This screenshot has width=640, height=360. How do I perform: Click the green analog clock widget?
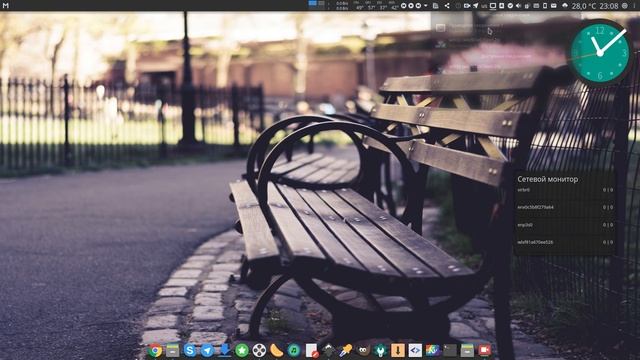[600, 52]
